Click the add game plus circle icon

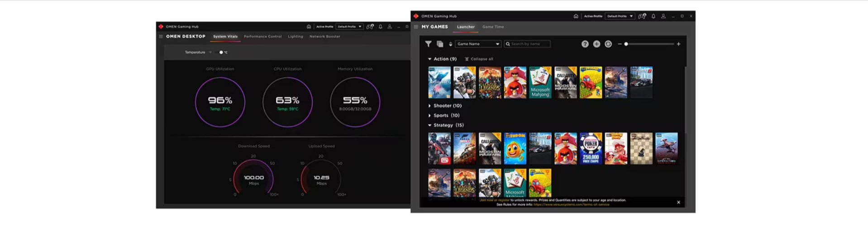596,44
